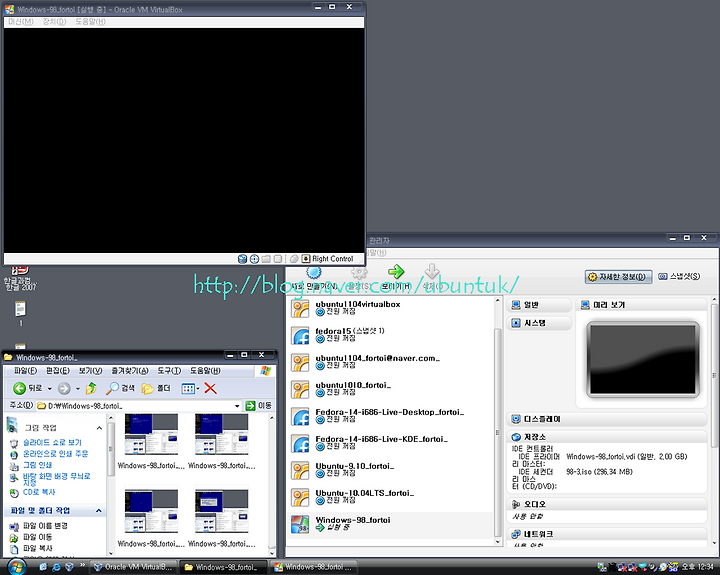Screen dimensions: 720x575
Task: Click the shared folders icon in VM status bar
Action: pyautogui.click(x=266, y=259)
